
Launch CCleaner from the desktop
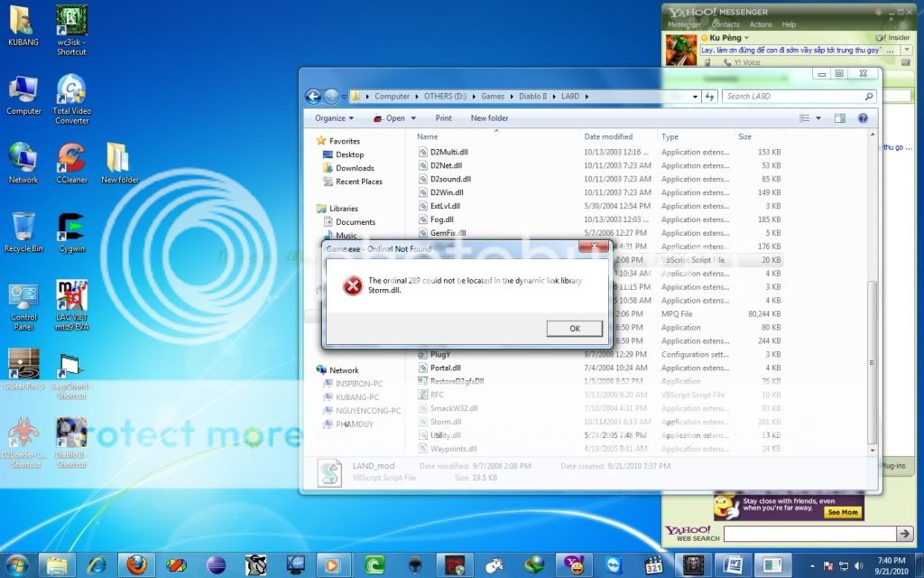71,163
